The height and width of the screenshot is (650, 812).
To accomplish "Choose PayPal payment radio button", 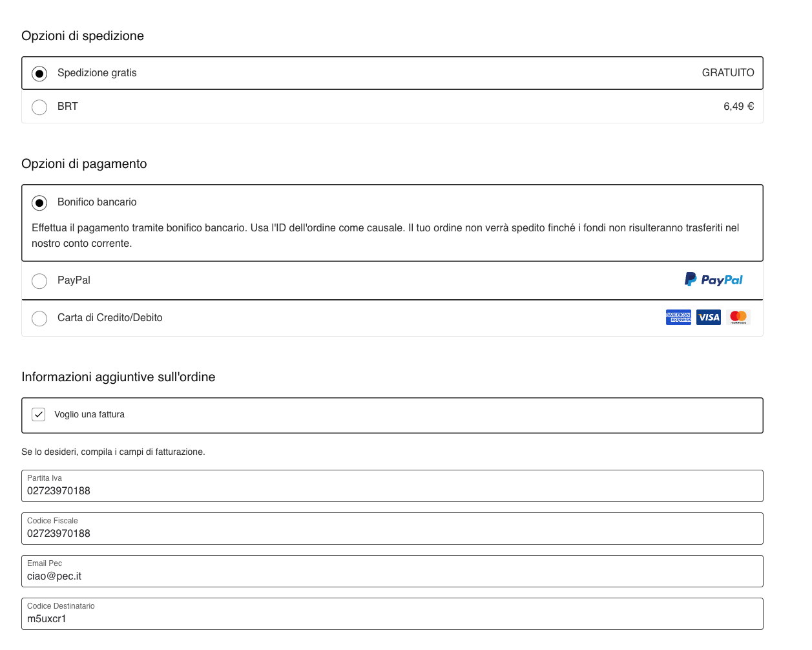I will 39,281.
